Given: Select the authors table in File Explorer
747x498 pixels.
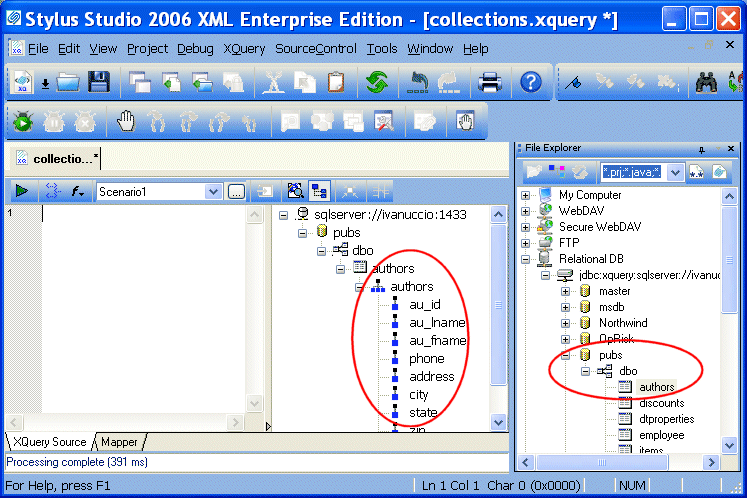Looking at the screenshot, I should tap(657, 387).
